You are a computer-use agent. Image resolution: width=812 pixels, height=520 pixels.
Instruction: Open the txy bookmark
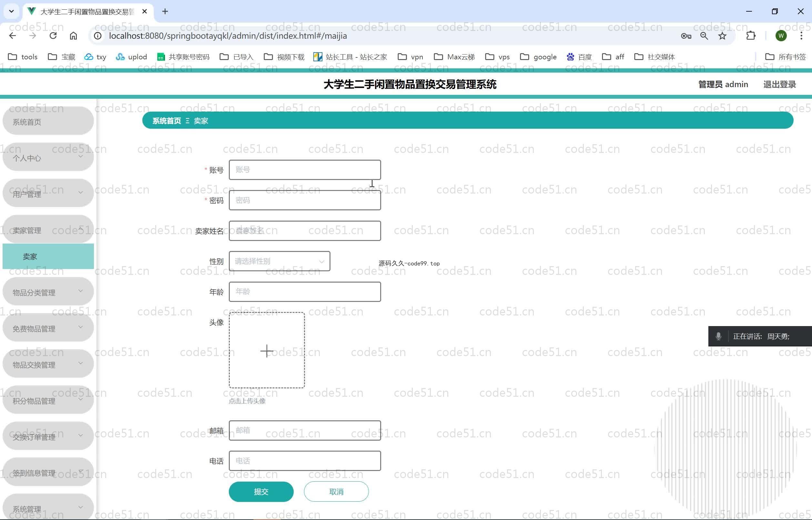(95, 57)
